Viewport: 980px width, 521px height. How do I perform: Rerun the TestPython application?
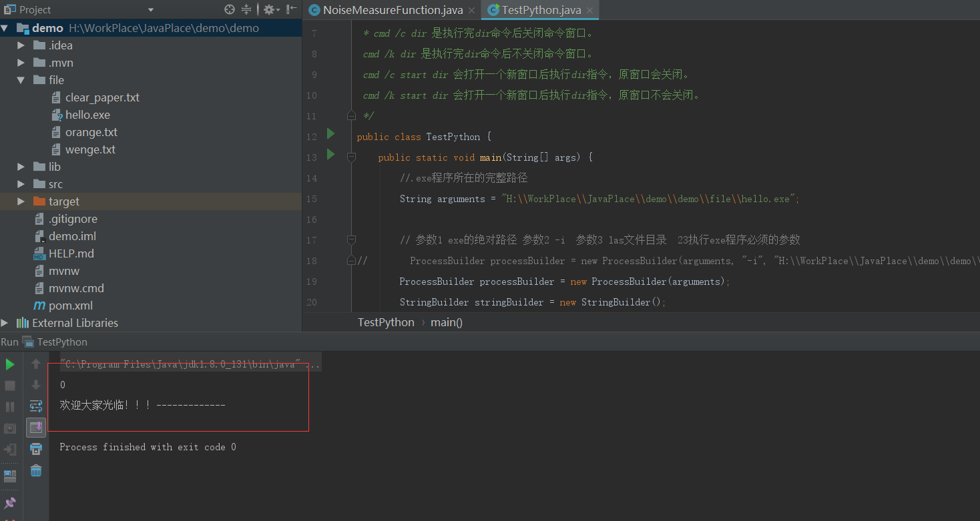(9, 364)
